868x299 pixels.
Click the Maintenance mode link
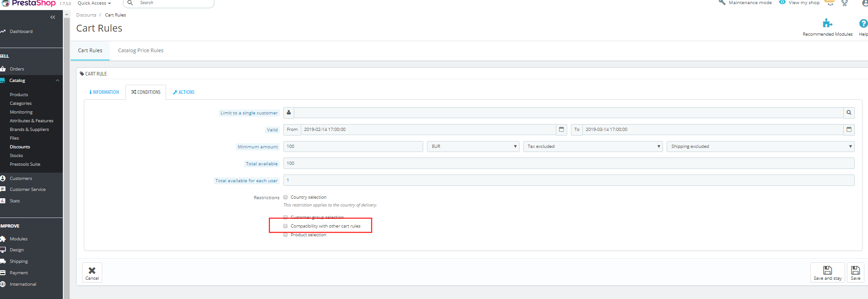click(750, 3)
